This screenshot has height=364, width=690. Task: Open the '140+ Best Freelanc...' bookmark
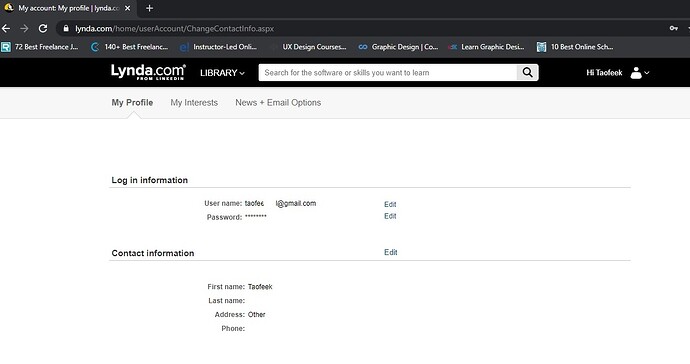(x=129, y=47)
